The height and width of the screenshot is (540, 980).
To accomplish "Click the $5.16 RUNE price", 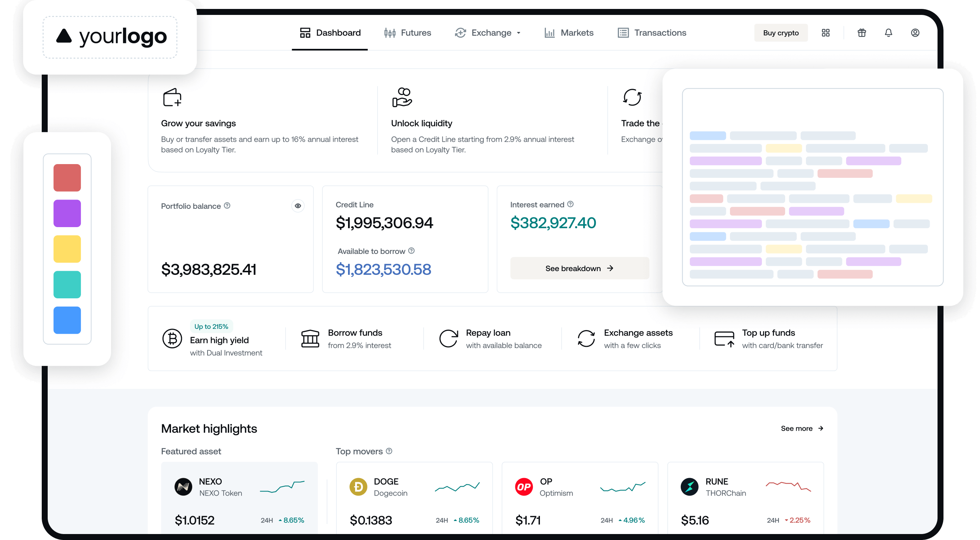I will [x=695, y=520].
